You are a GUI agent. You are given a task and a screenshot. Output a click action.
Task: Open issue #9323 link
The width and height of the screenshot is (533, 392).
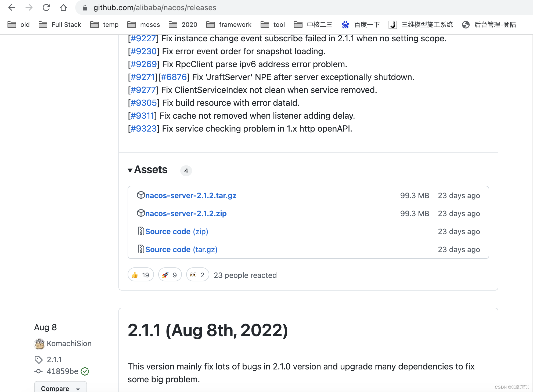[x=143, y=129]
